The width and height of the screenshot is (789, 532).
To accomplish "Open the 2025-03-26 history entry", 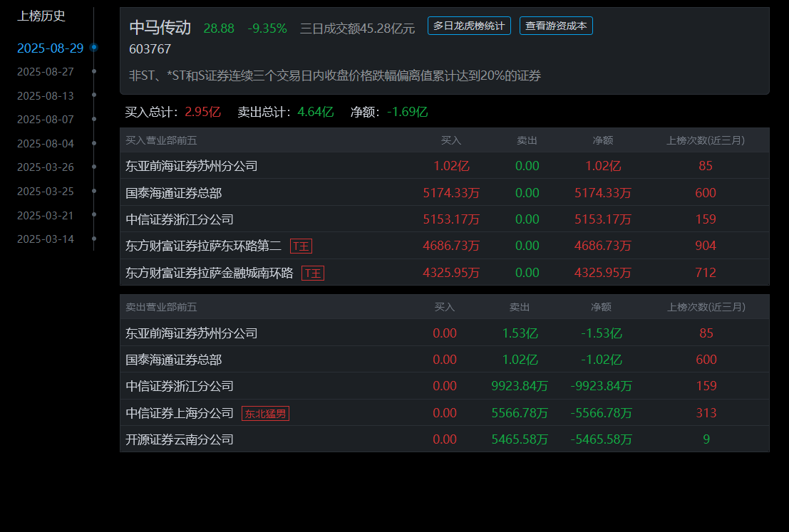I will click(46, 167).
